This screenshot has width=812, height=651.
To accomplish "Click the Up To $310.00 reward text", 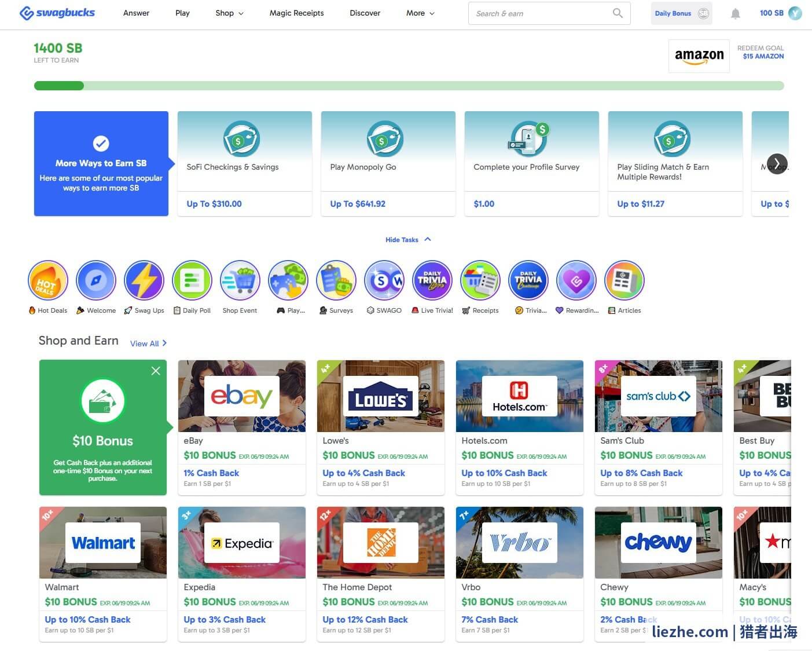I will [x=214, y=204].
